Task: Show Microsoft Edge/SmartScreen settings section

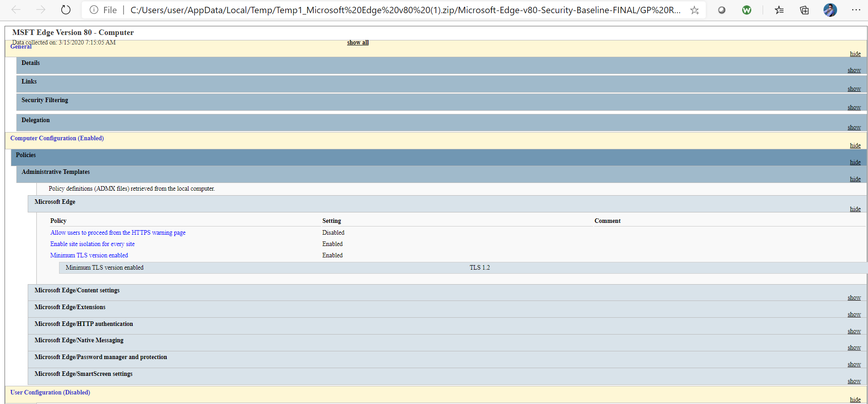Action: point(854,381)
